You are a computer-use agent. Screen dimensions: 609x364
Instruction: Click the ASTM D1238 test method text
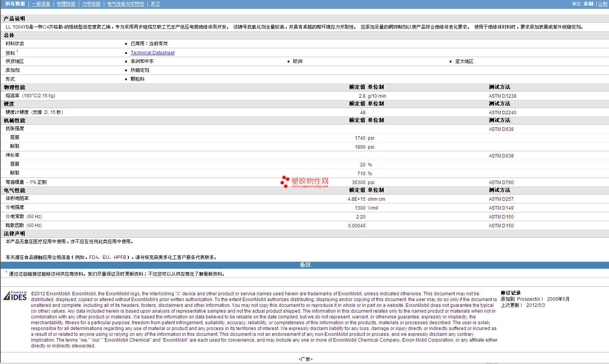[x=502, y=96]
